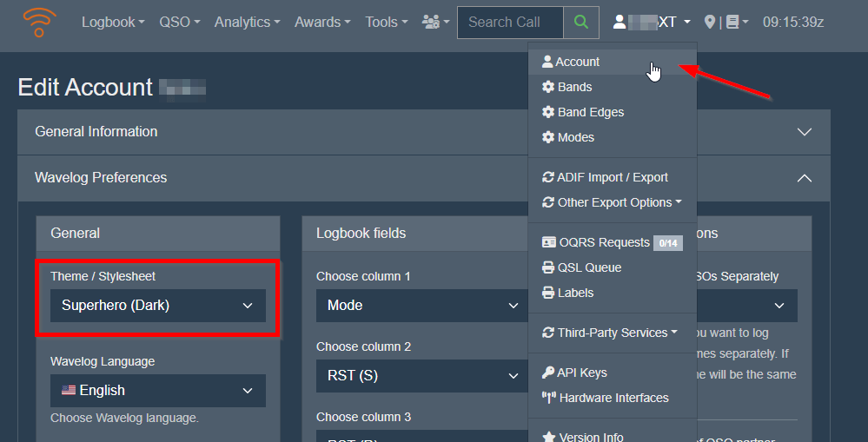Open Hardware Interfaces entry

pyautogui.click(x=613, y=398)
